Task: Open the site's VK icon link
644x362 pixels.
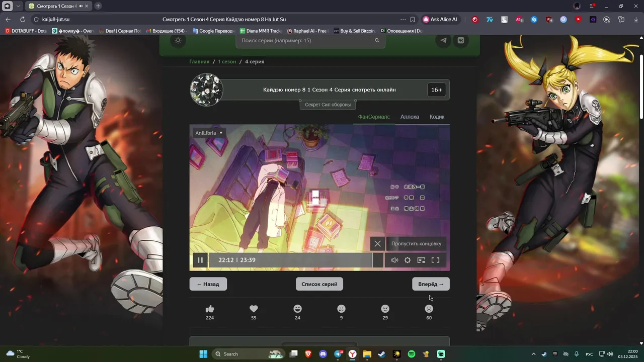Action: click(x=460, y=40)
